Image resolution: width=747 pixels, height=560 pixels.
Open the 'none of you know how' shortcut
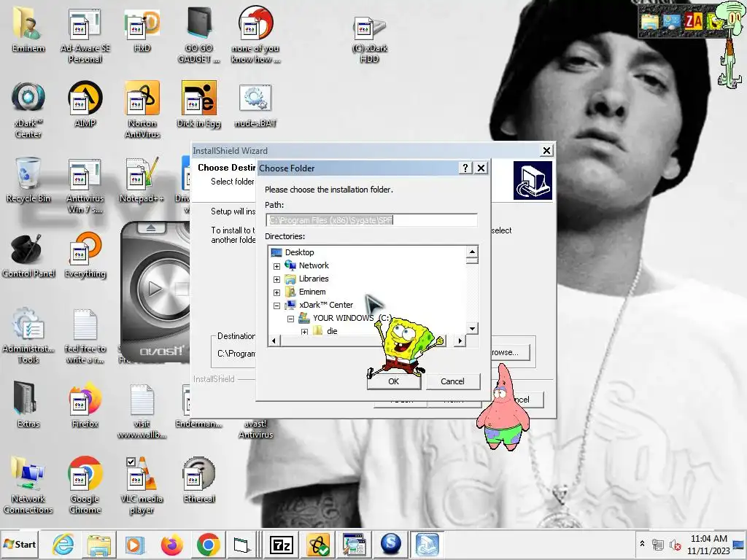coord(256,35)
